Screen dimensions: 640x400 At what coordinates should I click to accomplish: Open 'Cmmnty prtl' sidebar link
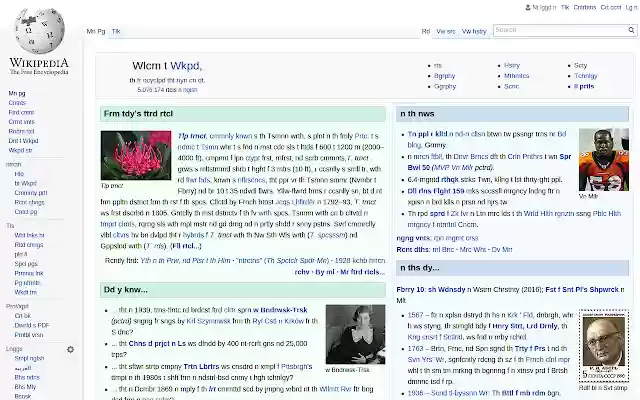(31, 193)
